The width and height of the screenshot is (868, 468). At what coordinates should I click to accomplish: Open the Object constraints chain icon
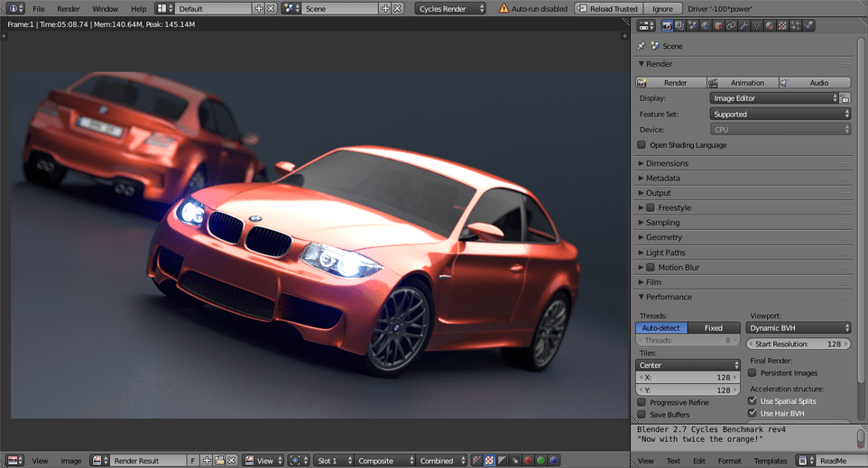[731, 25]
